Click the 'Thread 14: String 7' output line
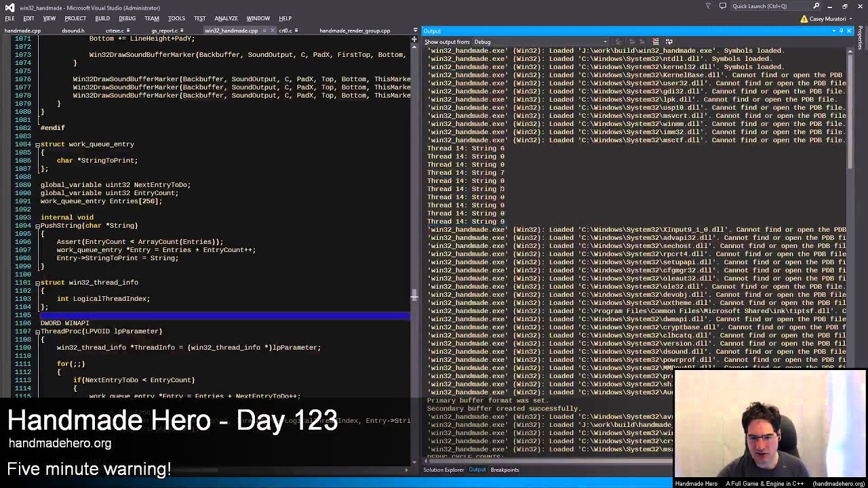This screenshot has width=868, height=488. [466, 173]
